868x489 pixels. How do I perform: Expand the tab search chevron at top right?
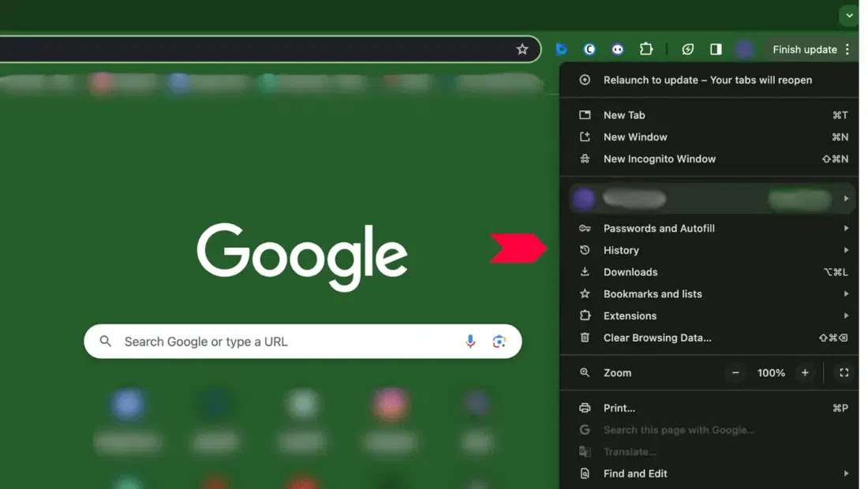[849, 16]
